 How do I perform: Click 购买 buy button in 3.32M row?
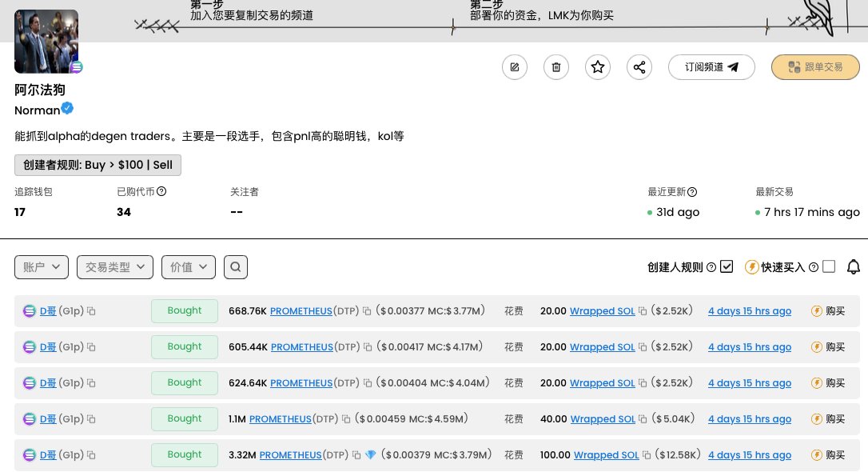pos(828,455)
